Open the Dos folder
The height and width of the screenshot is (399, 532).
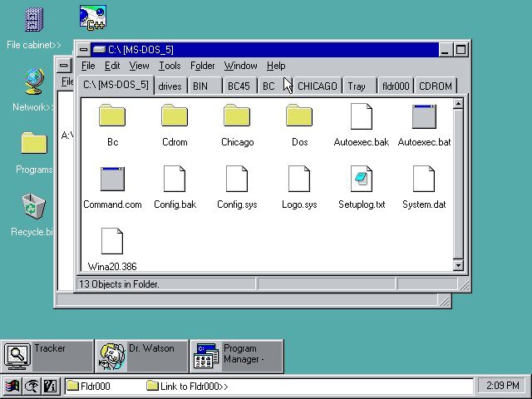point(299,117)
